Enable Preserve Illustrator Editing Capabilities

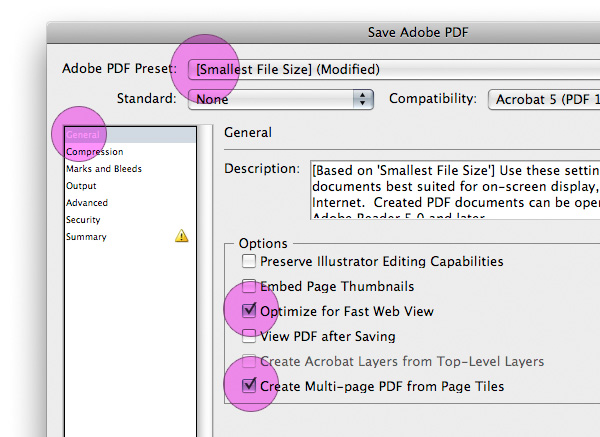click(x=249, y=261)
